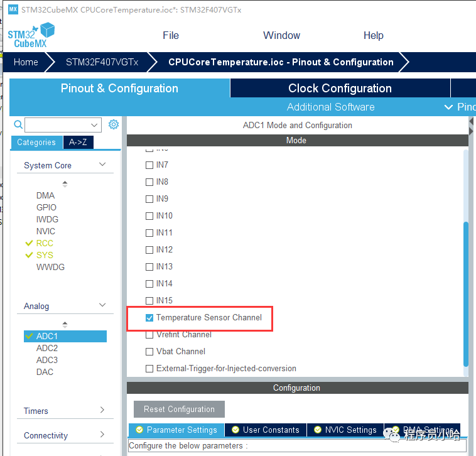Click the green check icon on User Constants
This screenshot has width=476, height=456.
click(x=235, y=430)
